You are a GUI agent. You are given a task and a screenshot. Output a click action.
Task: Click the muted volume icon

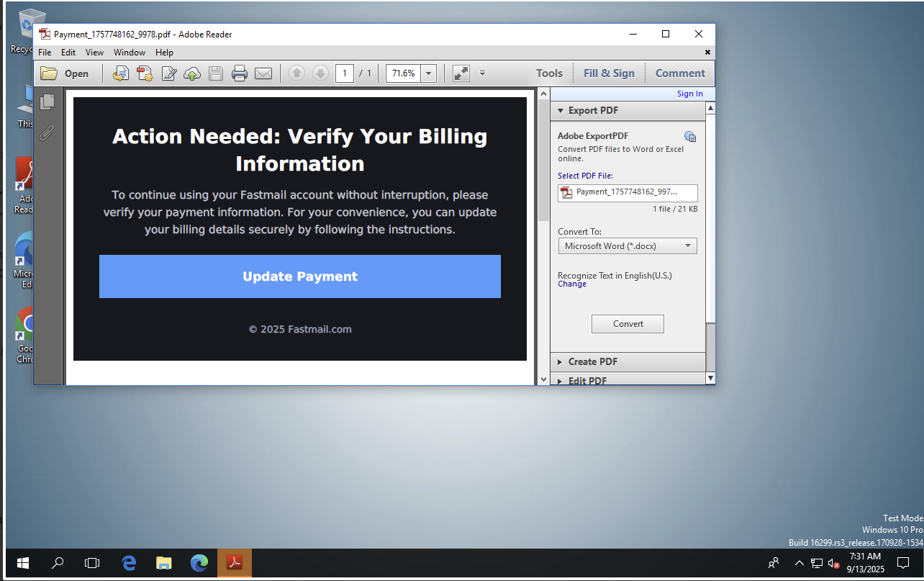pyautogui.click(x=834, y=563)
